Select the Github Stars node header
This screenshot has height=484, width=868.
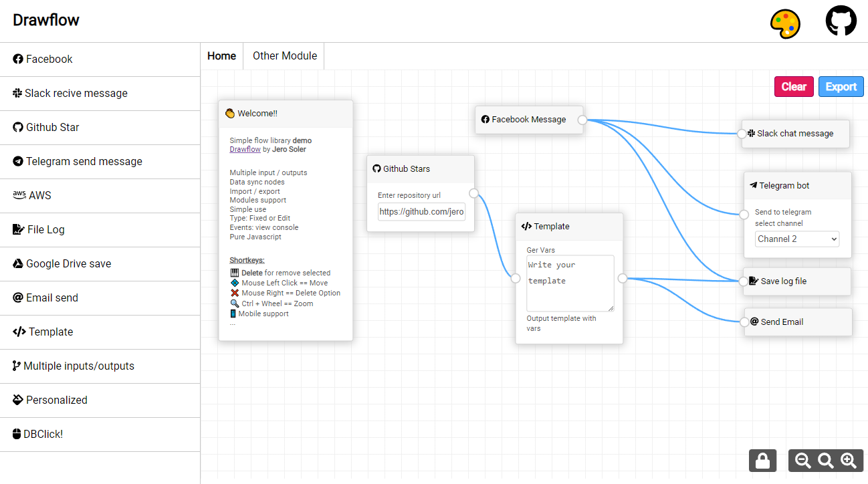coord(421,169)
